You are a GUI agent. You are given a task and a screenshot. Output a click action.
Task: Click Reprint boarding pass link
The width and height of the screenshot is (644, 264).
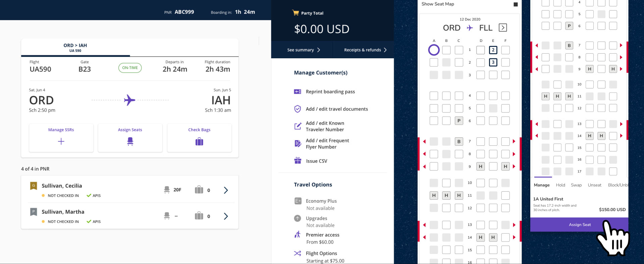click(x=330, y=91)
